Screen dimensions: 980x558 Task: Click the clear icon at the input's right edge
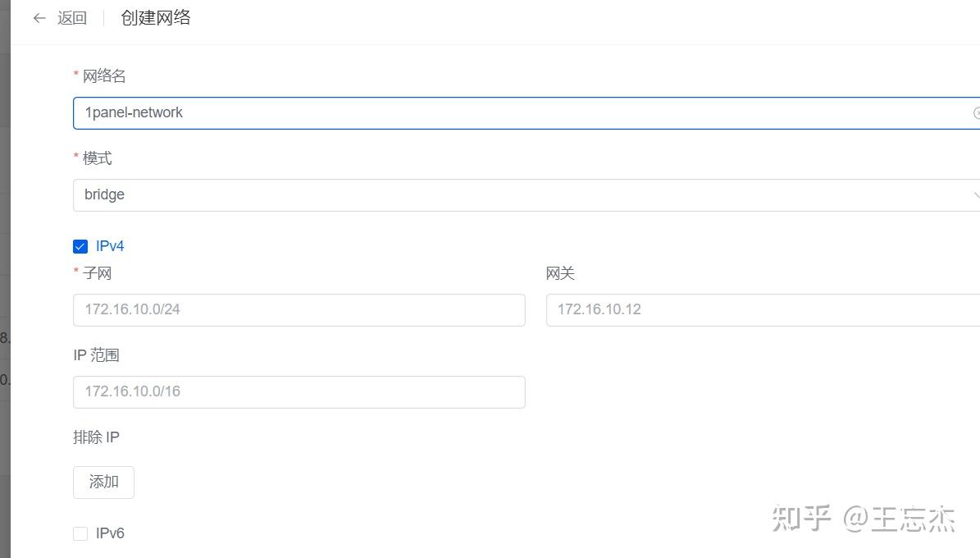tap(978, 112)
